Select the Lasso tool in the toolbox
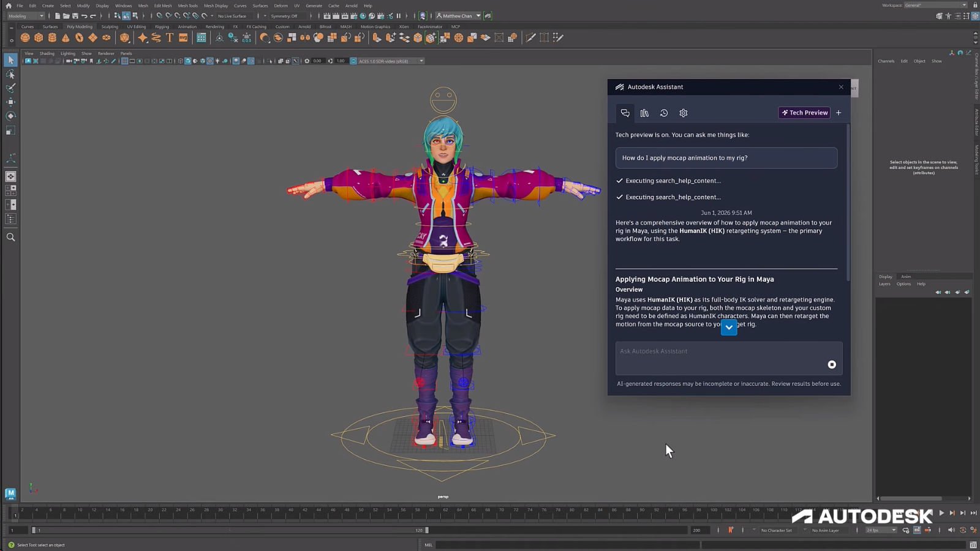The width and height of the screenshot is (980, 551). click(x=10, y=74)
